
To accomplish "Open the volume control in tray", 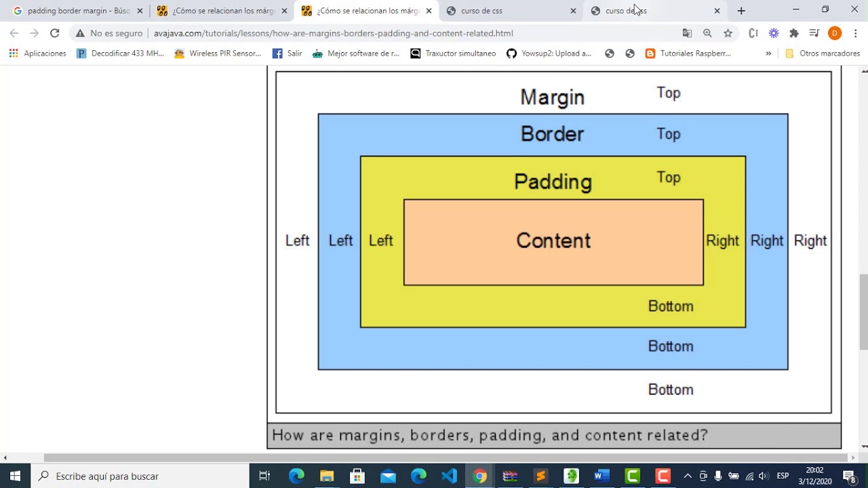I will pos(764,476).
